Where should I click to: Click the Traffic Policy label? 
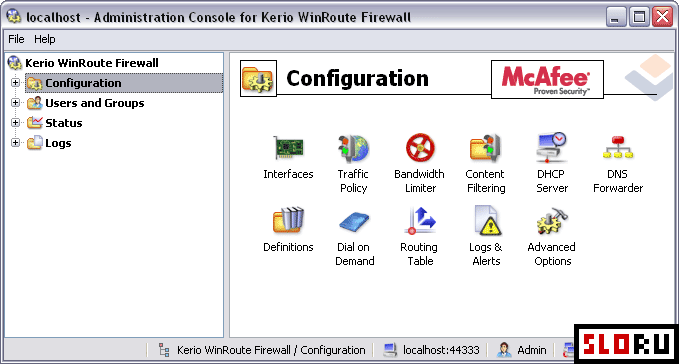point(353,181)
